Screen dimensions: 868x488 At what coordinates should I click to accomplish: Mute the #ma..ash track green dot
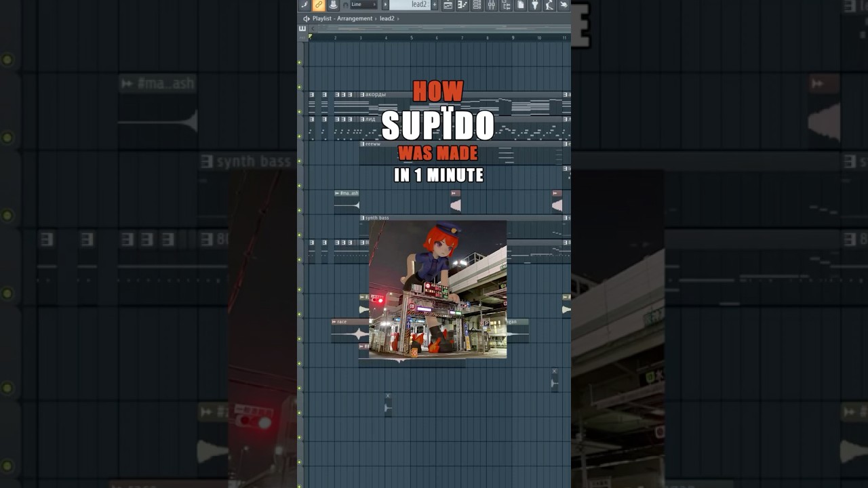(299, 211)
